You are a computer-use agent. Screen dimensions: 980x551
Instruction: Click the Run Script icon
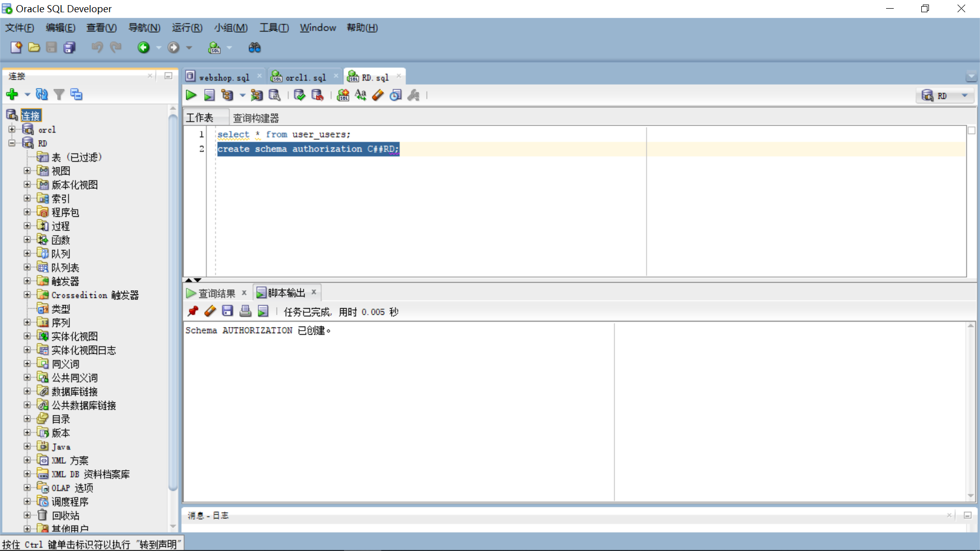tap(209, 95)
